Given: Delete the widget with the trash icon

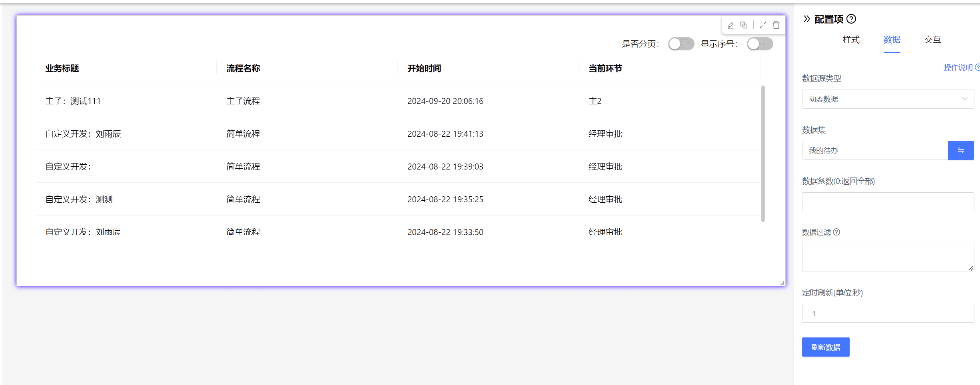Looking at the screenshot, I should tap(776, 25).
